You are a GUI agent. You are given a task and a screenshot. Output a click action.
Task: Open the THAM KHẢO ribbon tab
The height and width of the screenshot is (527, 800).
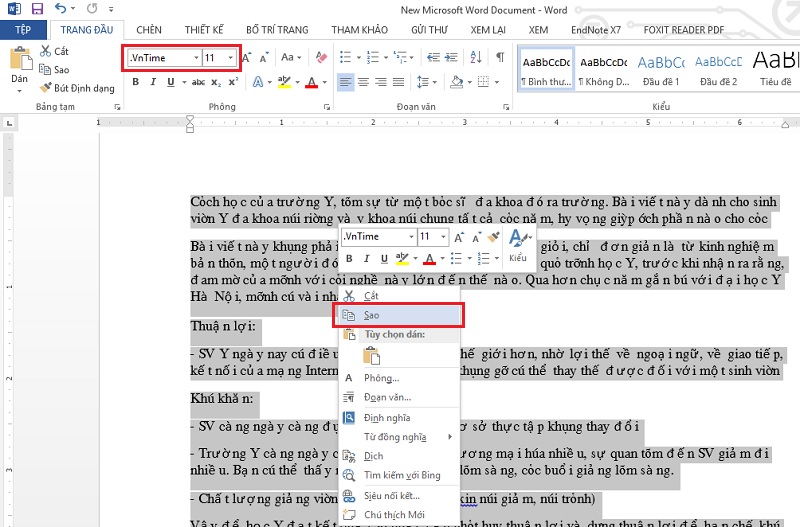click(360, 30)
